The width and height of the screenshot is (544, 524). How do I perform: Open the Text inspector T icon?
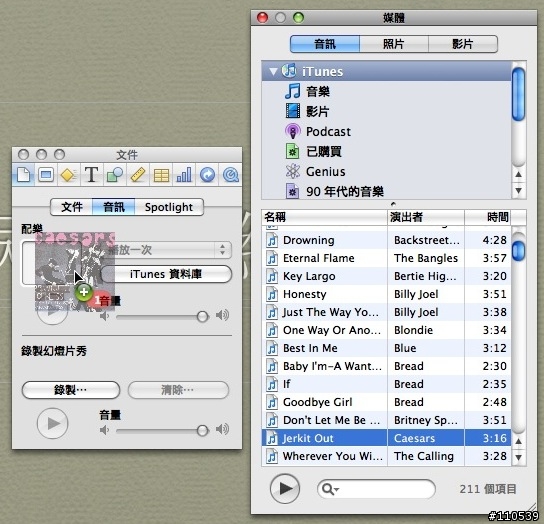(91, 175)
